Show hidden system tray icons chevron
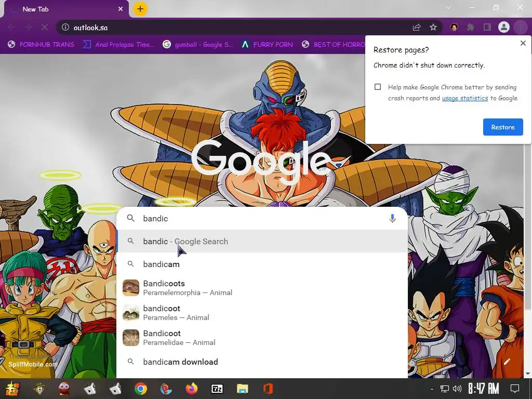The height and width of the screenshot is (399, 532). coord(432,389)
